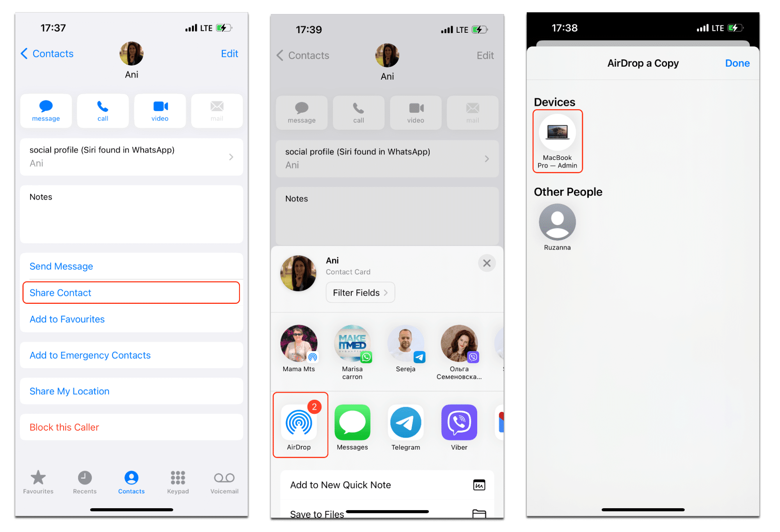The width and height of the screenshot is (780, 532).
Task: Tap Add to Emergency Contacts link
Action: coord(90,355)
